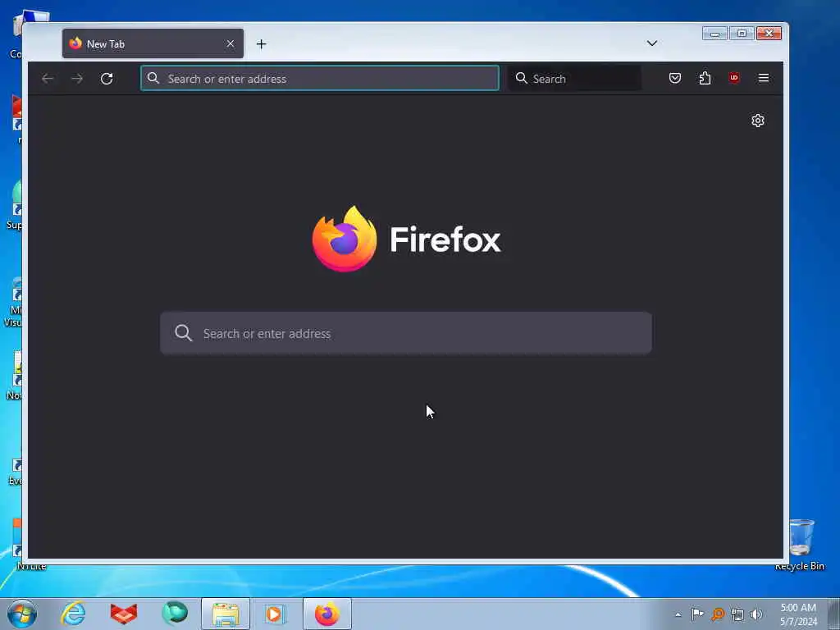Open the network tray icon
This screenshot has width=840, height=630.
[x=737, y=614]
